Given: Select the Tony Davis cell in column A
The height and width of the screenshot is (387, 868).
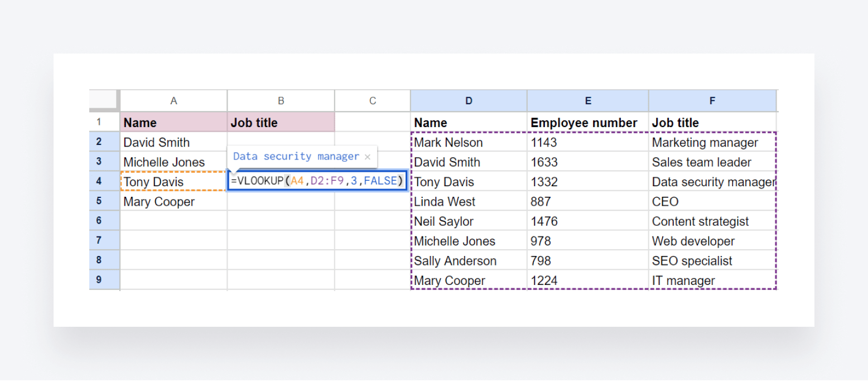Looking at the screenshot, I should click(173, 182).
